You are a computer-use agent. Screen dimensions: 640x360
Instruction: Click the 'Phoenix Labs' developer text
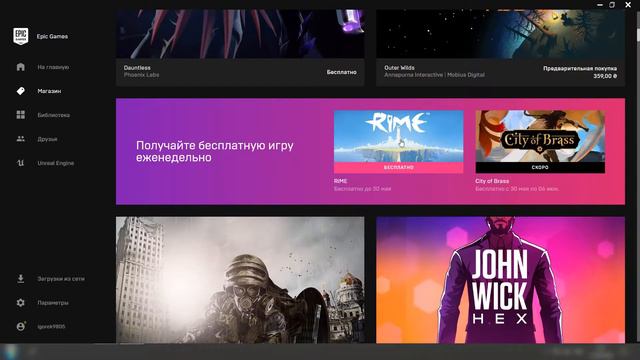click(x=141, y=75)
